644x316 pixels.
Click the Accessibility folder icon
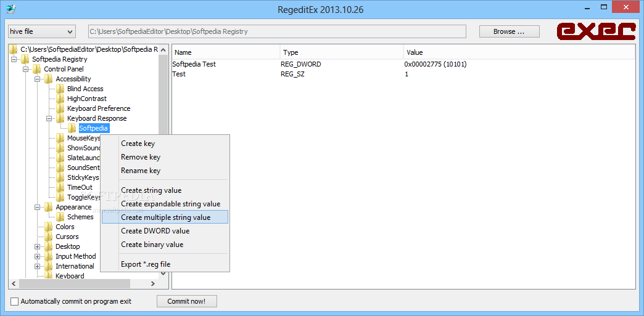pos(49,79)
